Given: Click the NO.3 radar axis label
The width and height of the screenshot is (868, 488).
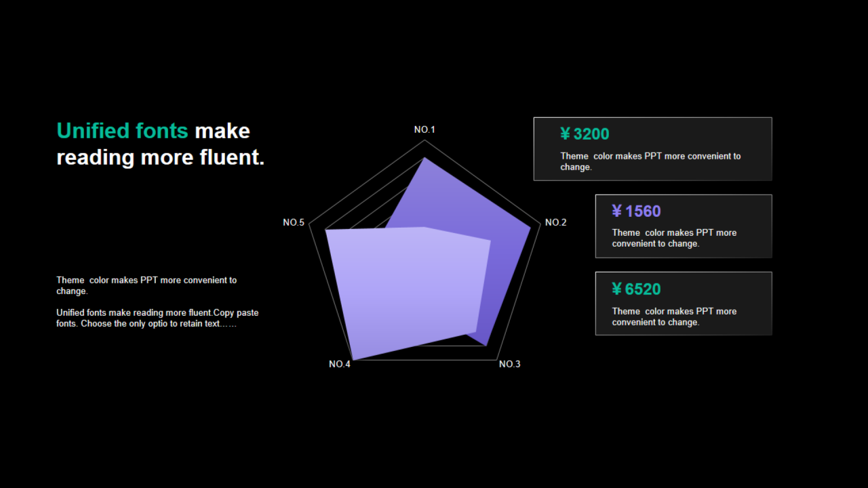Looking at the screenshot, I should tap(509, 364).
